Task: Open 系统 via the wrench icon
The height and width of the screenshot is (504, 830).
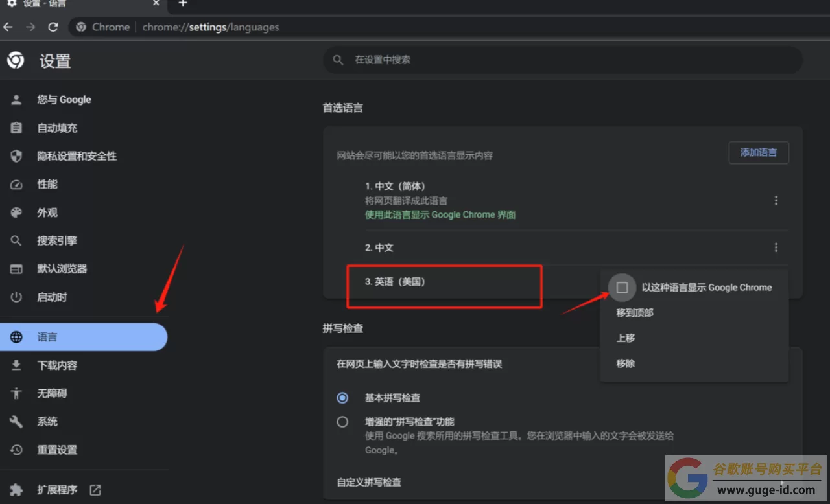Action: coord(16,422)
